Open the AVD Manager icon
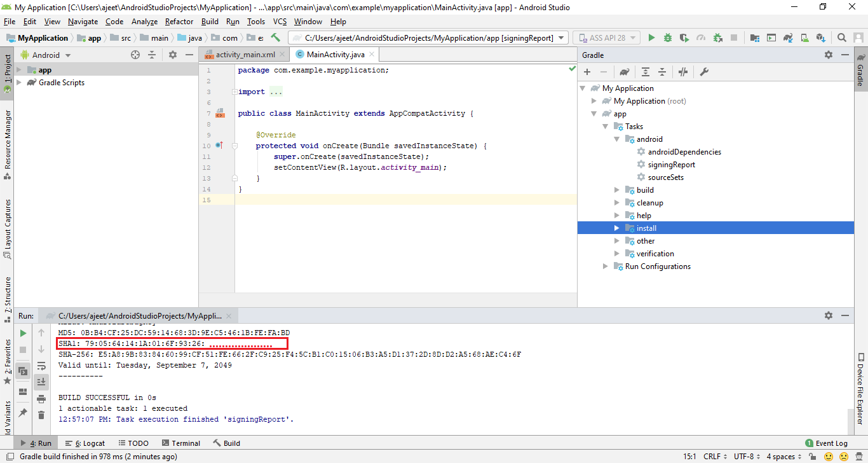868x463 pixels. pos(804,38)
